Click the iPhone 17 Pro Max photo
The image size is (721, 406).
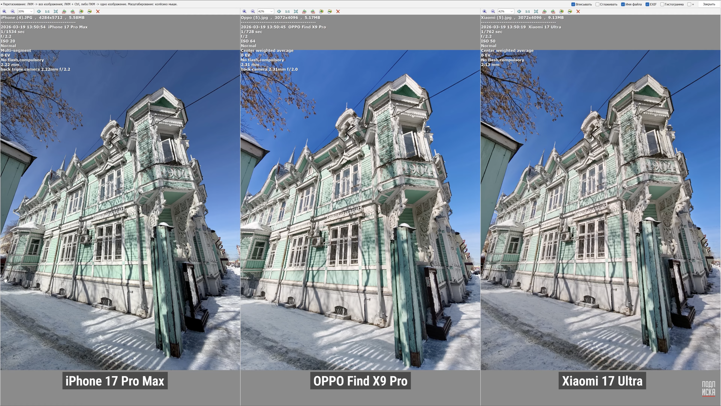point(120,210)
